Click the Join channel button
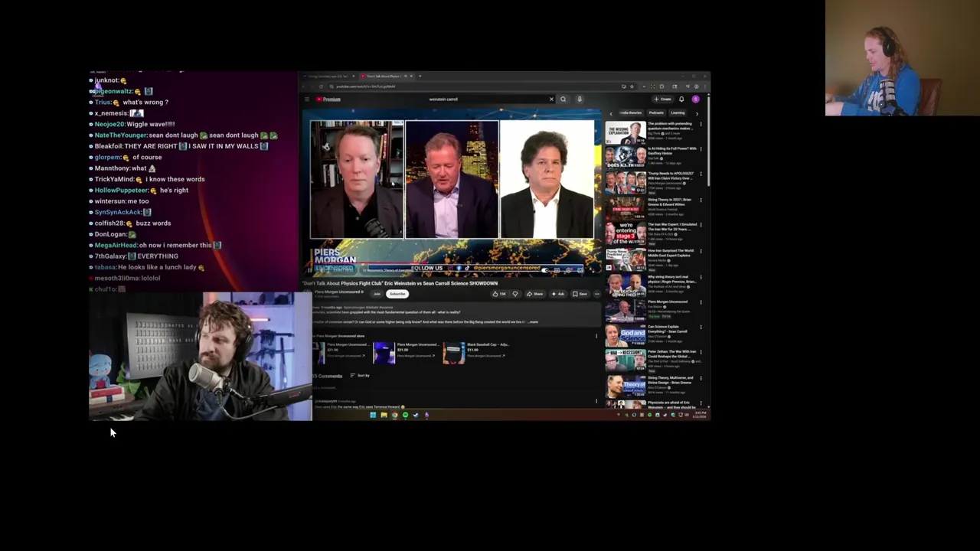The height and width of the screenshot is (551, 980). (377, 294)
